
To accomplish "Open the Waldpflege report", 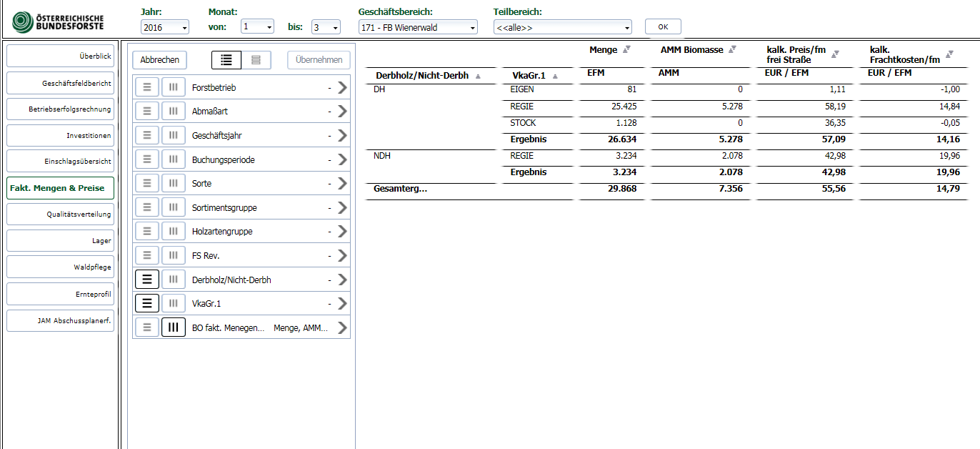I will 60,267.
